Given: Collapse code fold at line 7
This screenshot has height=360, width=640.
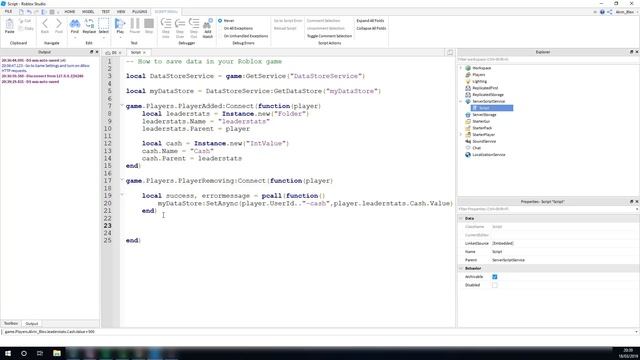Looking at the screenshot, I should tap(122, 106).
